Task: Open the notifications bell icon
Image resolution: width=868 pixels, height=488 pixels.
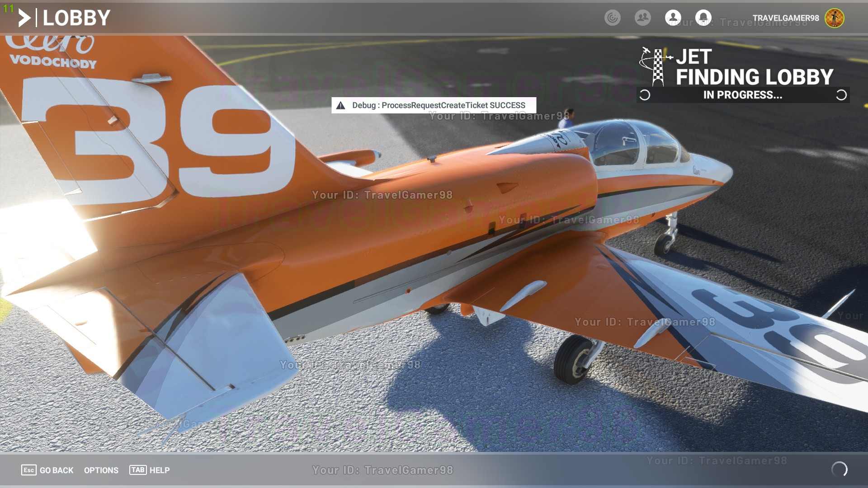Action: click(x=703, y=18)
